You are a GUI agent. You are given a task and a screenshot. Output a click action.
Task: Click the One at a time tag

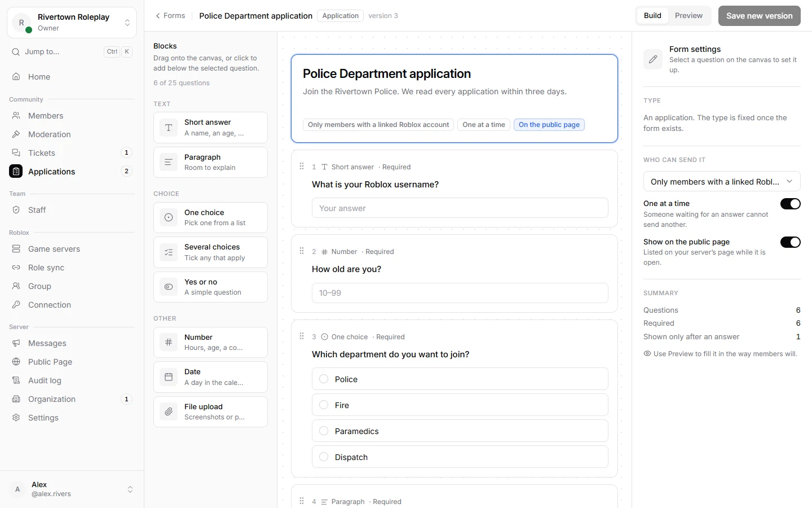click(484, 125)
